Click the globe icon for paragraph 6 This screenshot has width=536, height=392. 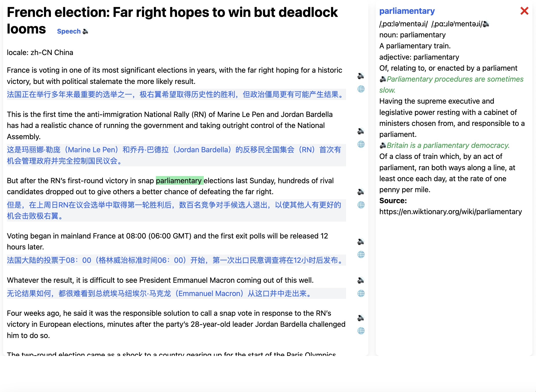coord(361,331)
